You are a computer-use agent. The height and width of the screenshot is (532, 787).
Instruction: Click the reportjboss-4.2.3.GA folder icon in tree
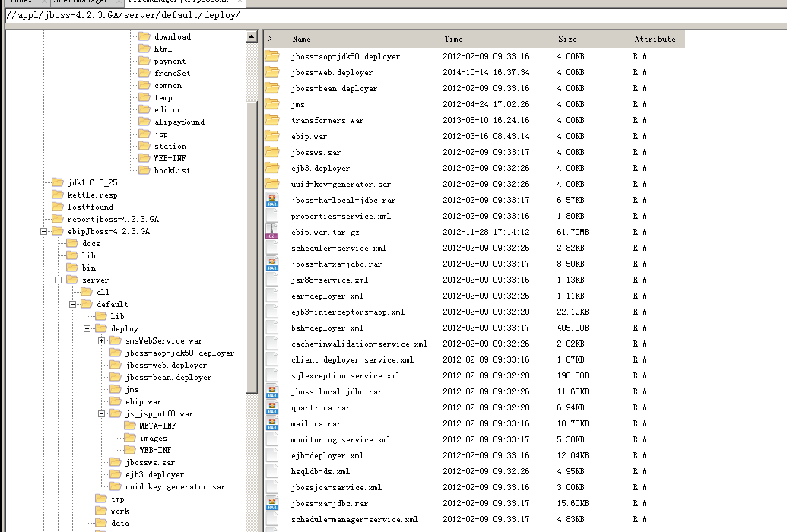58,219
